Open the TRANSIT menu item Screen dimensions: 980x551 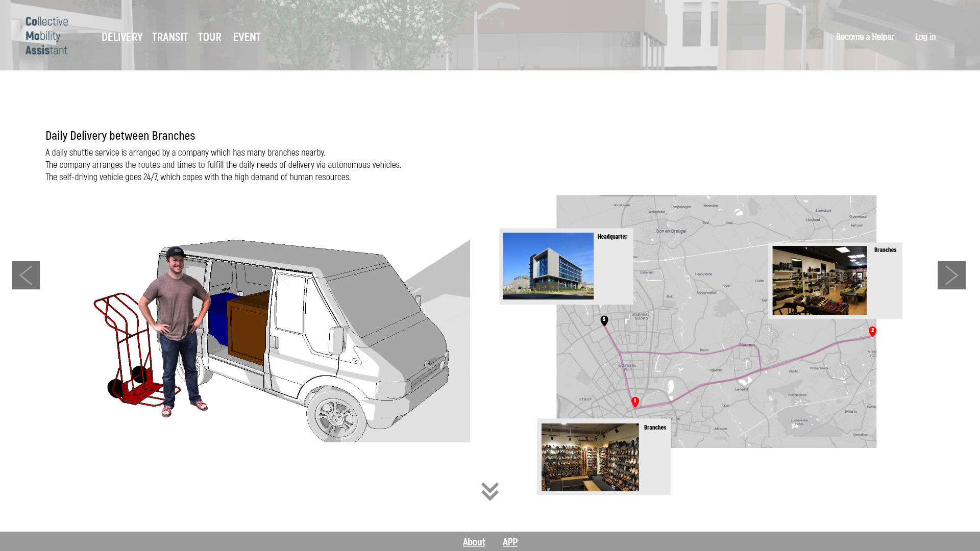coord(170,37)
